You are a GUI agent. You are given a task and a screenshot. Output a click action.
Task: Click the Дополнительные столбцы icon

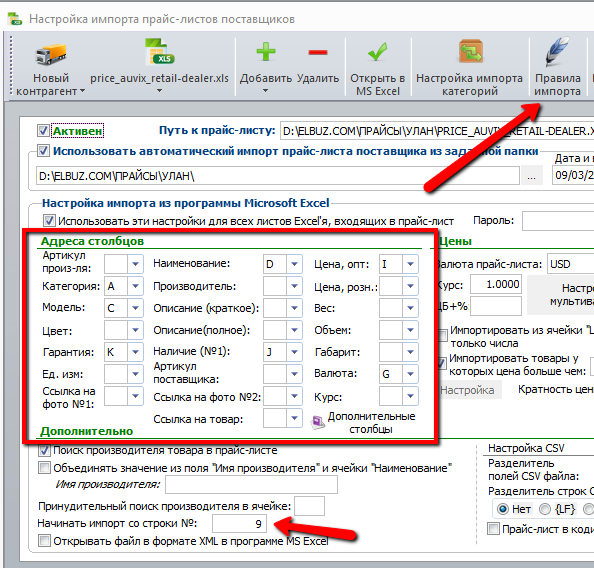[318, 422]
